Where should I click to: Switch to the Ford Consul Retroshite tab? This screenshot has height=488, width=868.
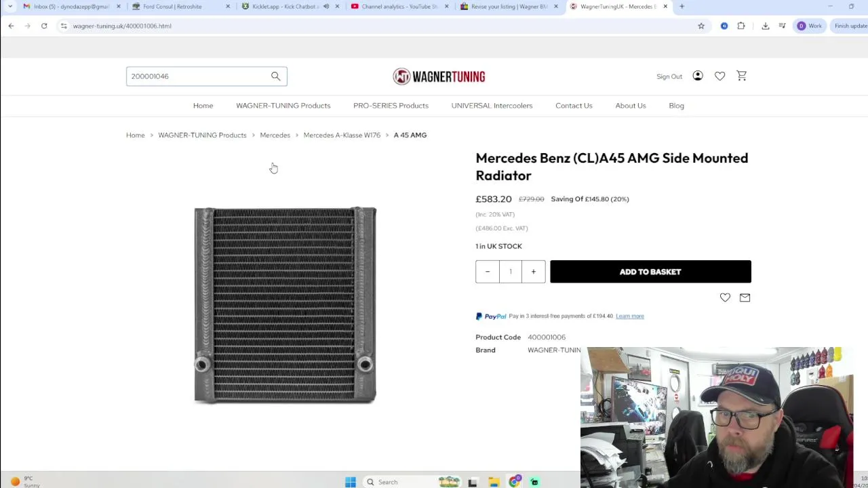coord(172,7)
